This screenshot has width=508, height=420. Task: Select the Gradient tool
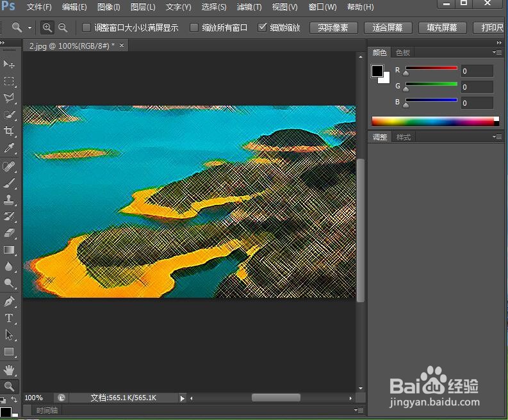(9, 250)
